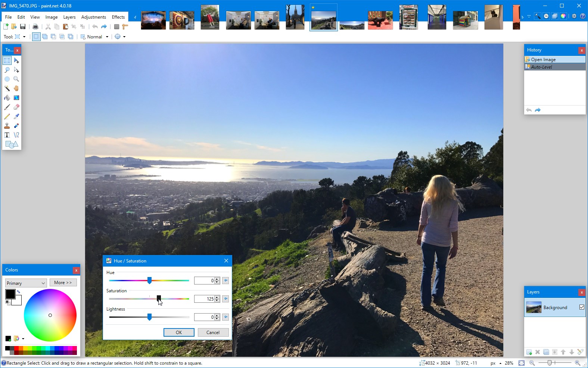Screen dimensions: 588x368
Task: Select the Text tool
Action: tap(7, 135)
